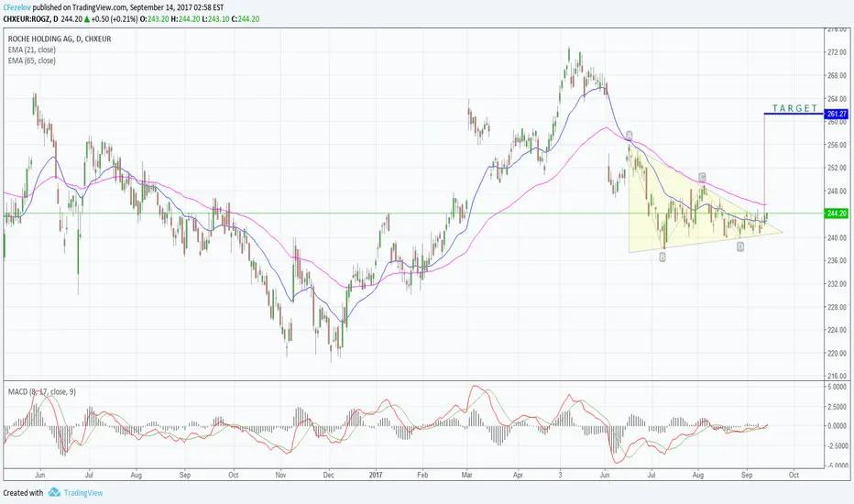
Task: Select the ROCHE HOLDING AG, D, CHXEUR legend
Action: (60, 38)
